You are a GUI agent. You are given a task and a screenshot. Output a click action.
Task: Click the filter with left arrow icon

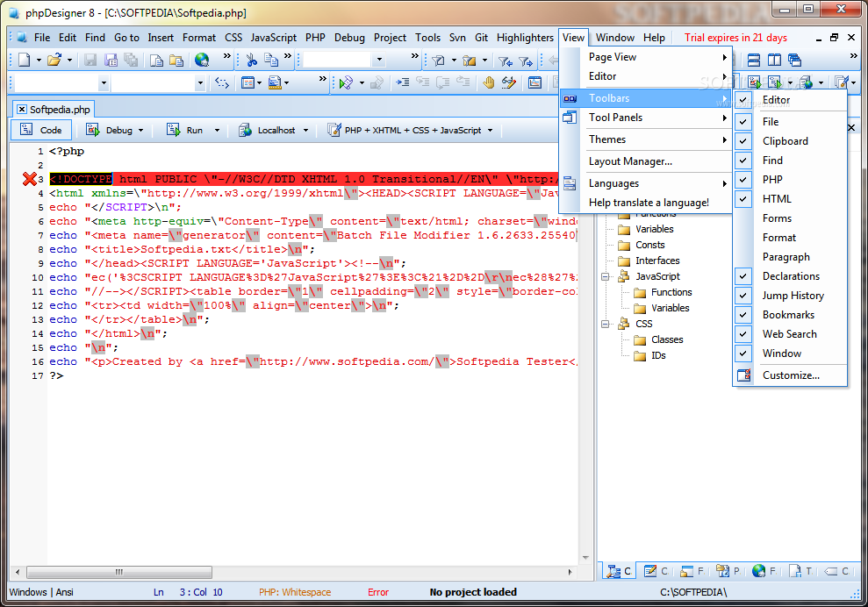pyautogui.click(x=505, y=61)
